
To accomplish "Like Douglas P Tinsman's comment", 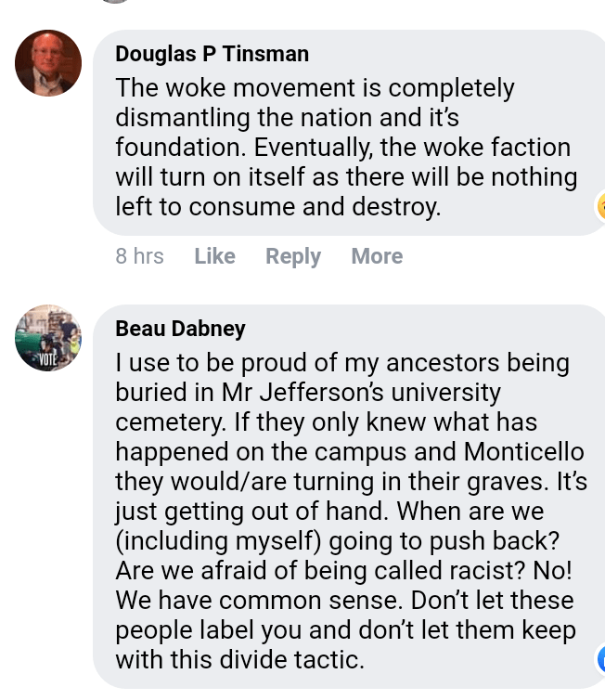I will click(214, 256).
